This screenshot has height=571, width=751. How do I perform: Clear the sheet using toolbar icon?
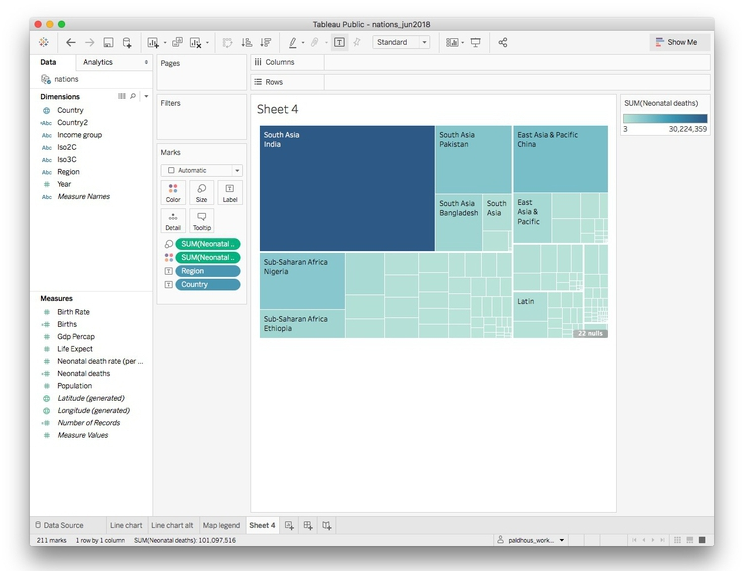[x=195, y=42]
